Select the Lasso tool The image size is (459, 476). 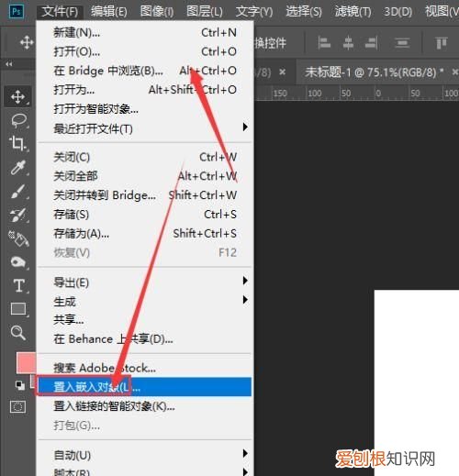click(x=18, y=120)
